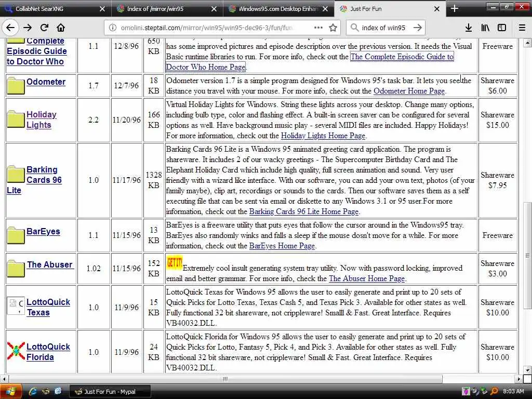Screen dimensions: 532x399
Task: Visit the Odometer Home Page link
Action: [x=409, y=91]
